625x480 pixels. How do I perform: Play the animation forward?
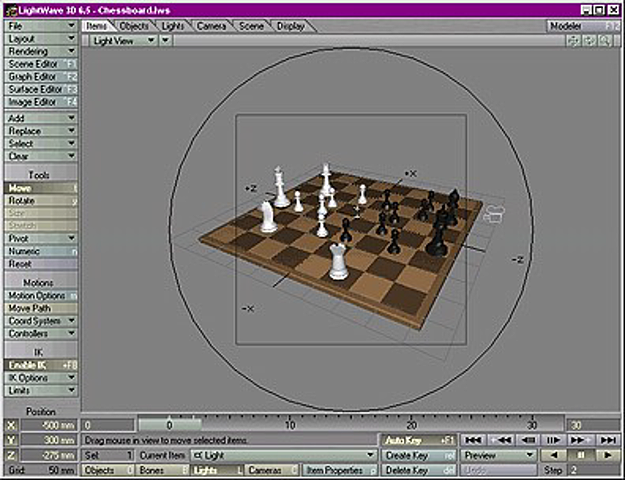pos(608,455)
